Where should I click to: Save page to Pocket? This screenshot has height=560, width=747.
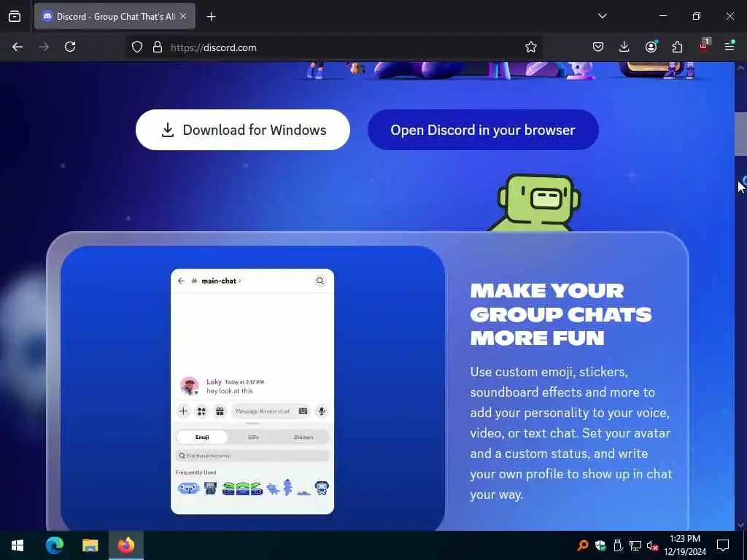(x=598, y=47)
